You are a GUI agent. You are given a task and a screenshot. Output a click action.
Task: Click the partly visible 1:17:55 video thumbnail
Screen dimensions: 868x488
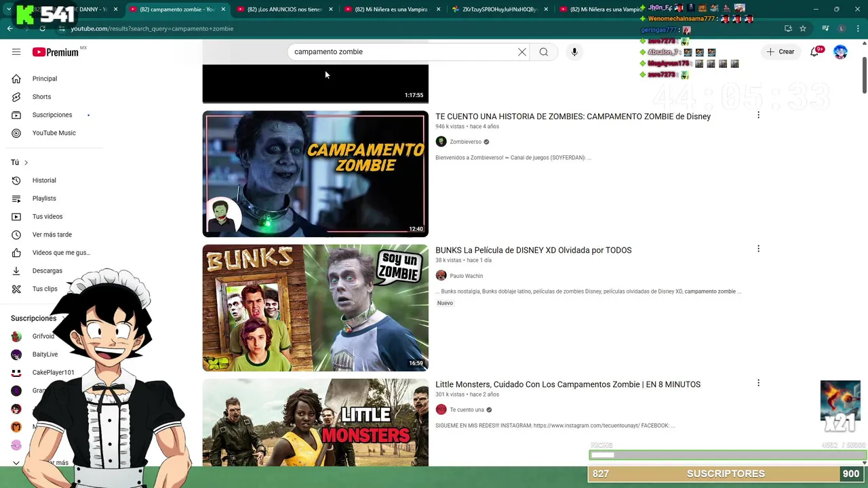[315, 83]
